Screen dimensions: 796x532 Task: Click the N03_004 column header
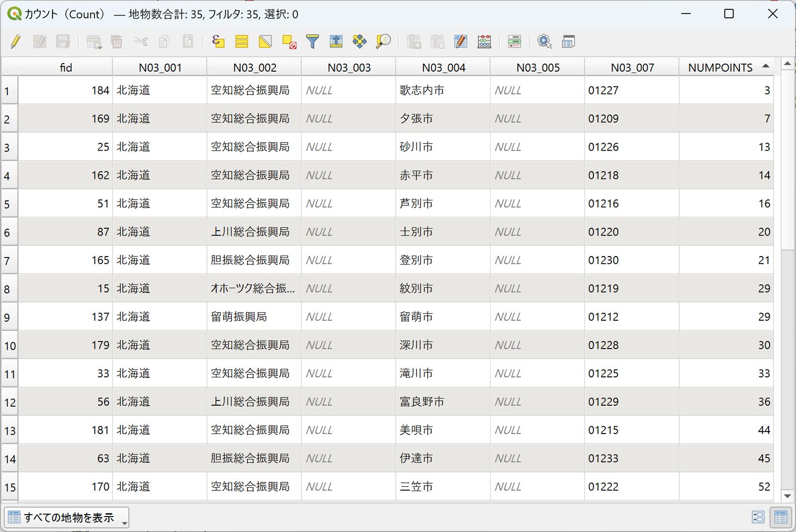443,67
